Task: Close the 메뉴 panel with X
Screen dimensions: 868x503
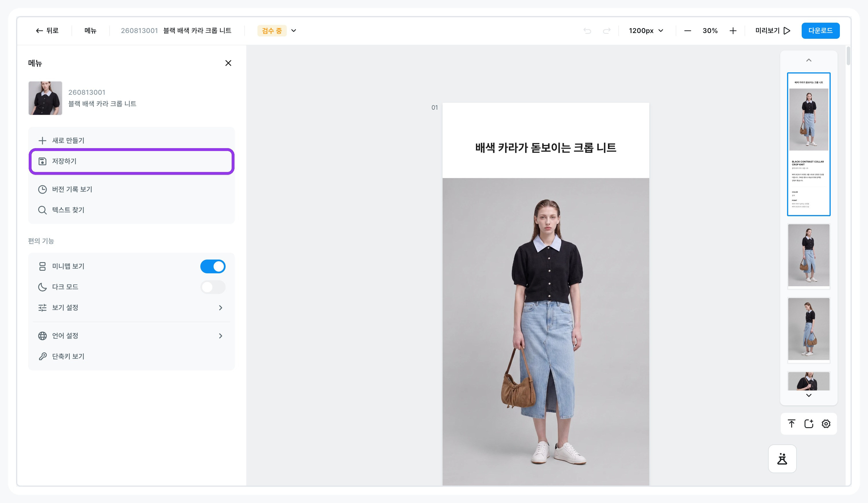Action: click(x=228, y=63)
